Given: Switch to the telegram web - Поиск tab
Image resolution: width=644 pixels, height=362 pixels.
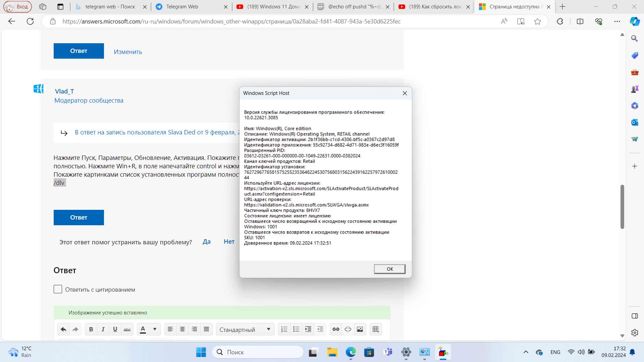Looking at the screenshot, I should pos(110,7).
